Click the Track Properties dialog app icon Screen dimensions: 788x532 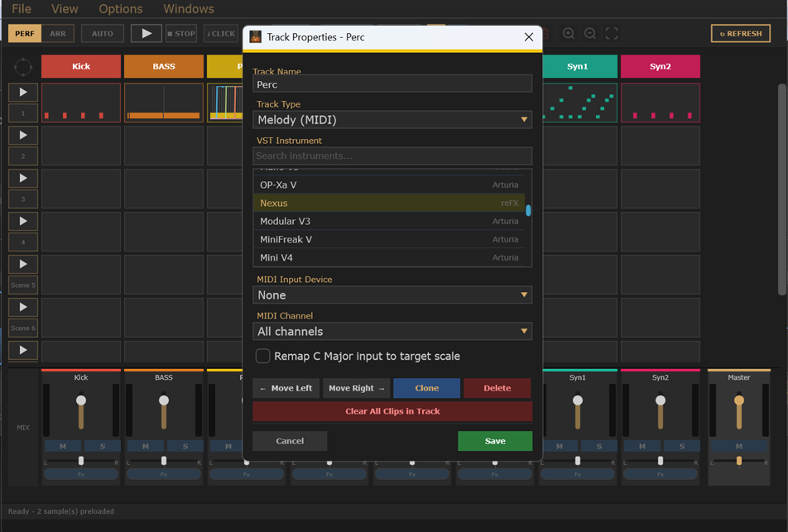click(x=255, y=36)
